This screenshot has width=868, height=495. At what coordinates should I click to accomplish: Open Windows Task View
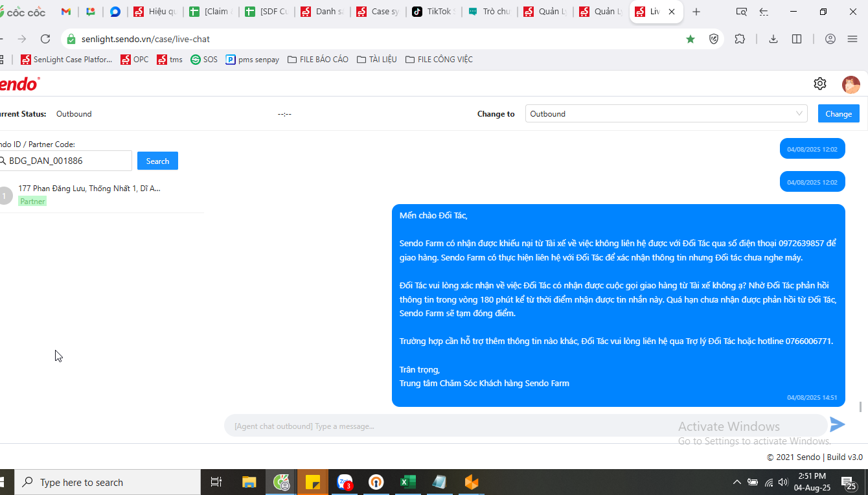point(216,482)
